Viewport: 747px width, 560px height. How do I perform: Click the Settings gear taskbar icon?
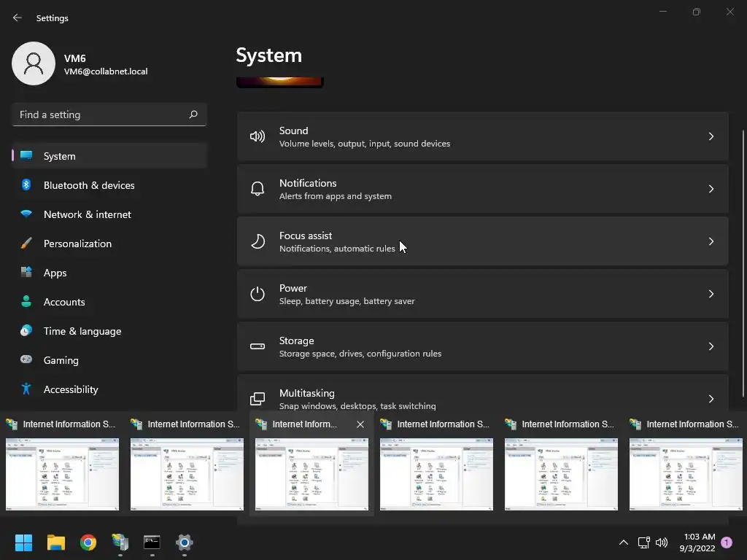185,542
